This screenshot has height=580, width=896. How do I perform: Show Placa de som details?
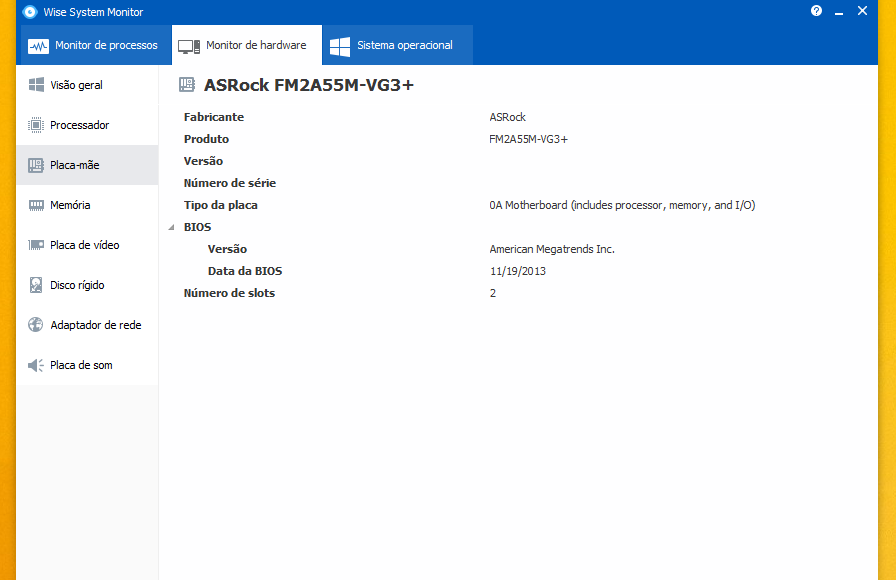coord(87,365)
